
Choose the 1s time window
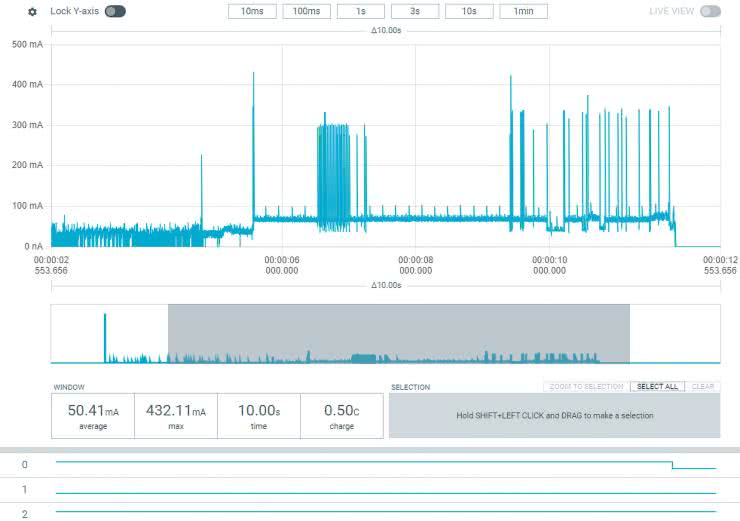(361, 12)
